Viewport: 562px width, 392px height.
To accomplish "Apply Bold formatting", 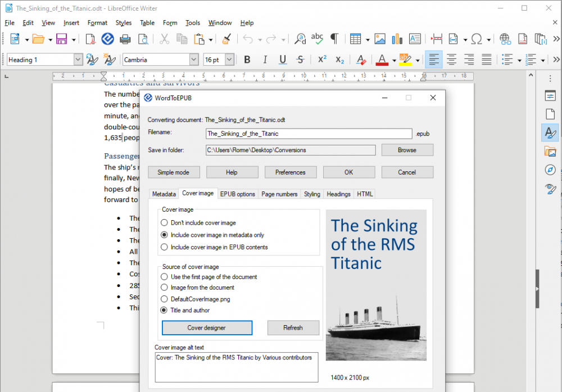I will (247, 60).
